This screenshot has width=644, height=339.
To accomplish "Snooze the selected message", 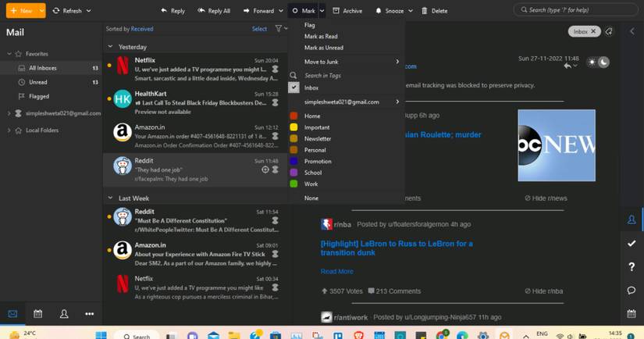I will (x=390, y=11).
